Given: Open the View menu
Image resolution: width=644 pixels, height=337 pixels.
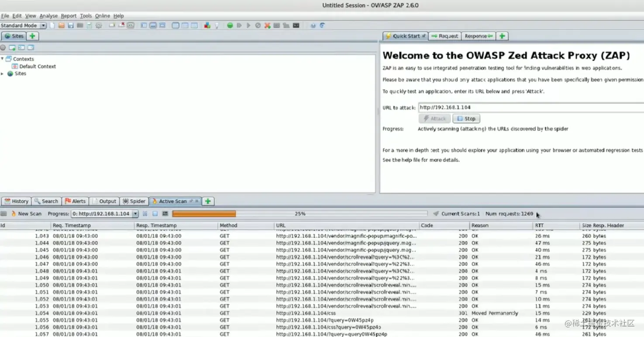Looking at the screenshot, I should pos(31,16).
